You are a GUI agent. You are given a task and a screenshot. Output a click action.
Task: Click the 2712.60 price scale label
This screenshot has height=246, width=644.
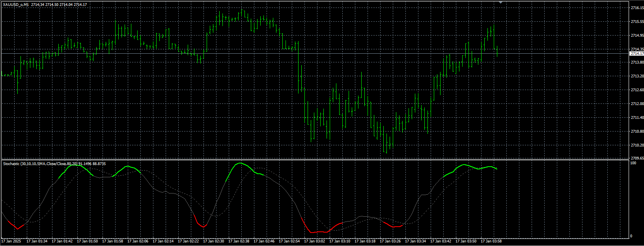pos(637,90)
